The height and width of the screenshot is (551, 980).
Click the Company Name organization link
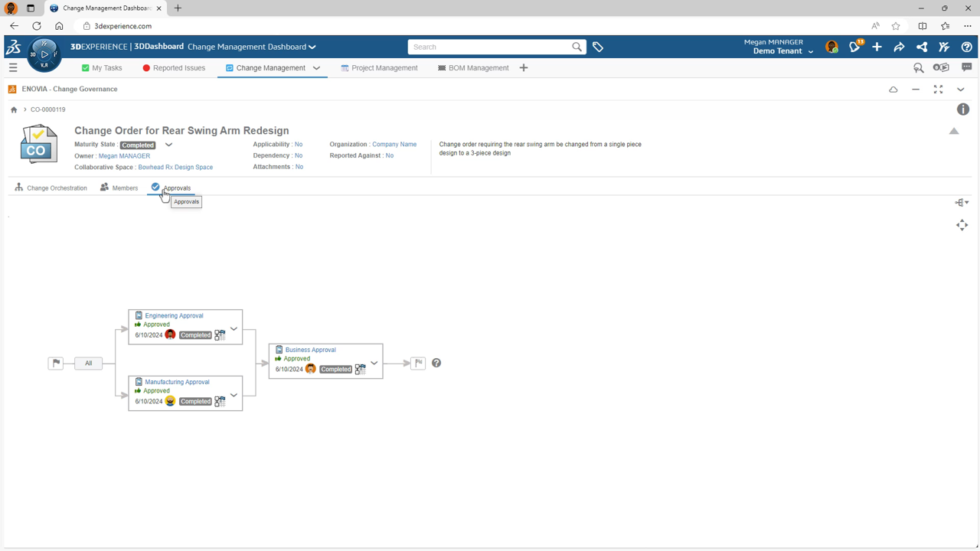[x=394, y=145]
